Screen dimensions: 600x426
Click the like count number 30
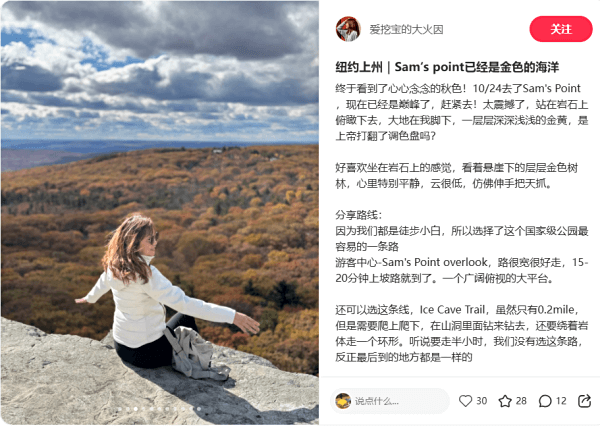(481, 401)
